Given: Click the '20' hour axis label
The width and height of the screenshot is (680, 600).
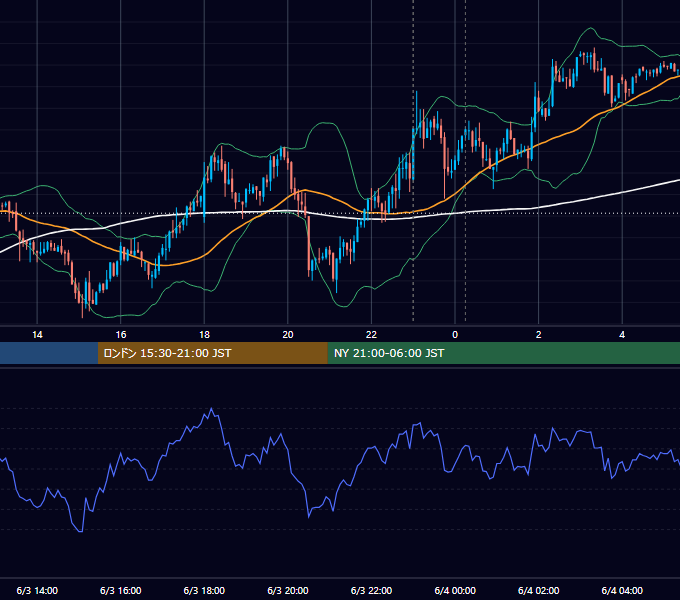Looking at the screenshot, I should pos(288,335).
